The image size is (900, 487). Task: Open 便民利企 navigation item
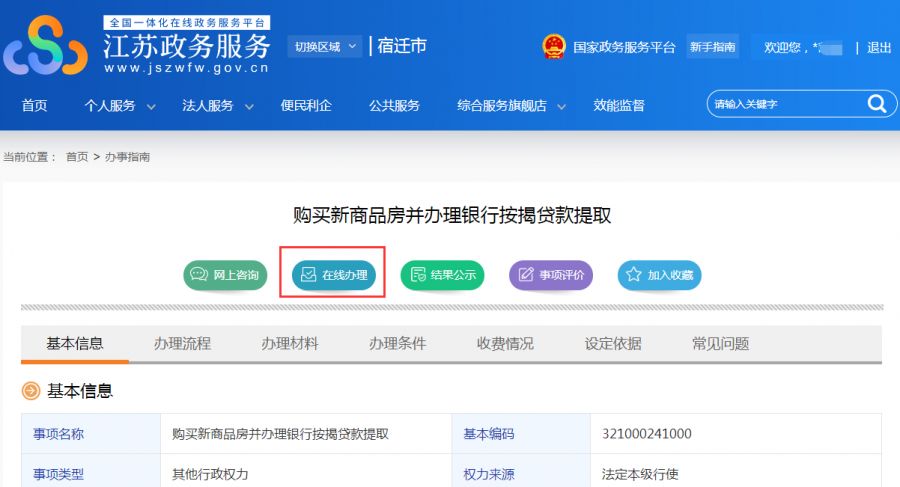pyautogui.click(x=306, y=106)
